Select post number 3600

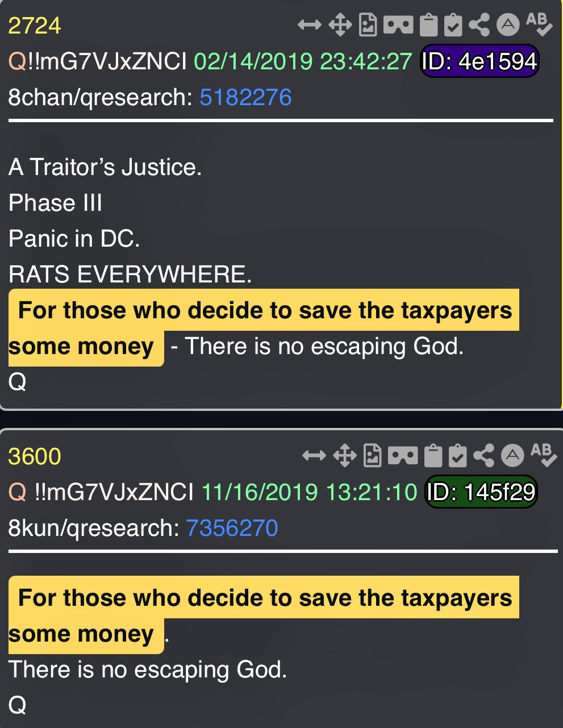[x=35, y=457]
